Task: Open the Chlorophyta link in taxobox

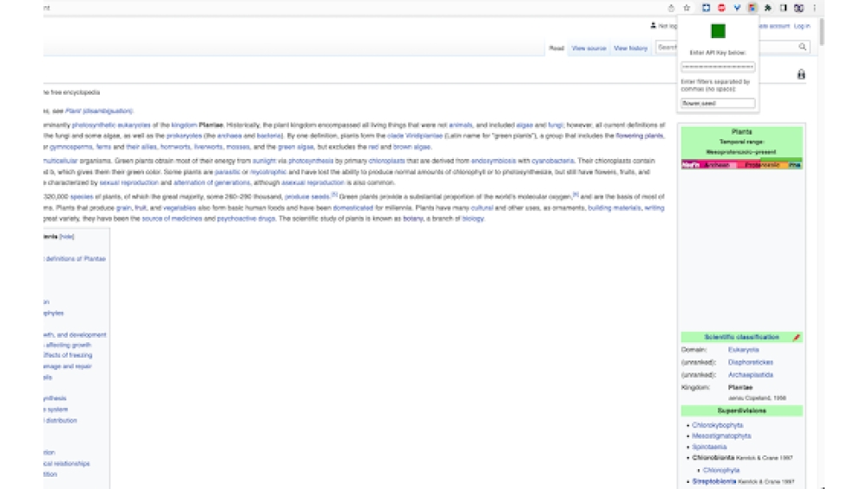Action: coord(720,470)
